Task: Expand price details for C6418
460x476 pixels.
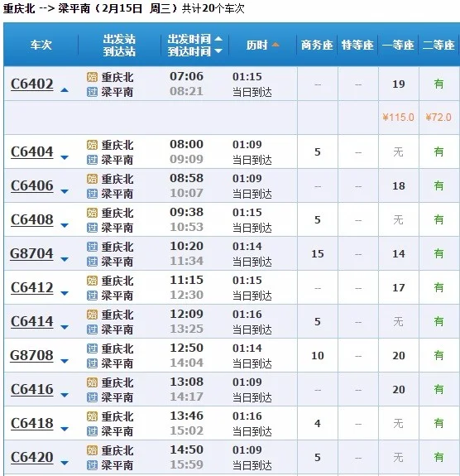Action: 65,429
